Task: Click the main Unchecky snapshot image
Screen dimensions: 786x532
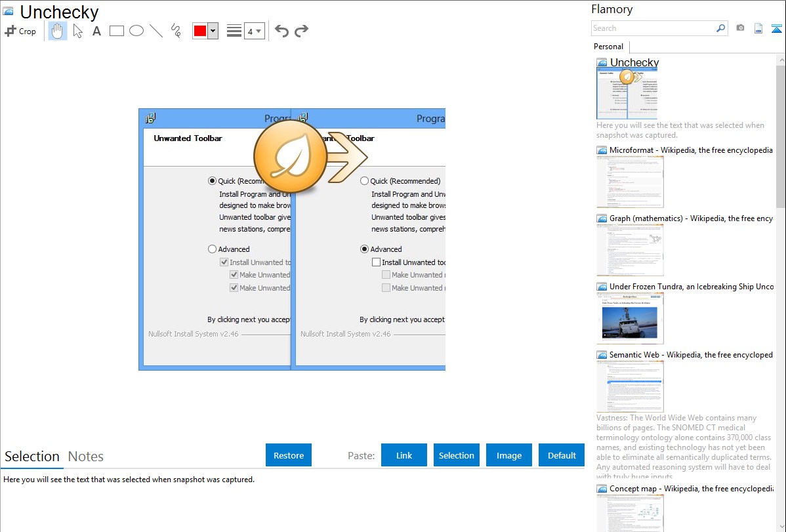Action: click(x=292, y=239)
